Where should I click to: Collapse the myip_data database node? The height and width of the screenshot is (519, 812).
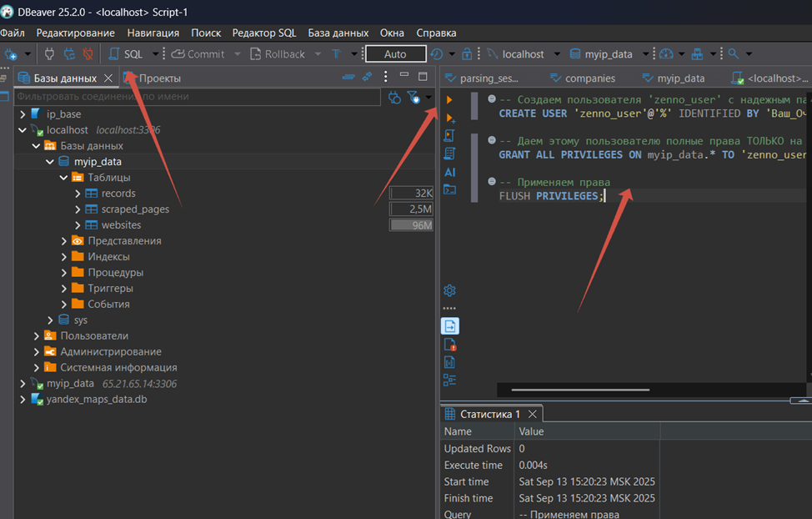[x=50, y=162]
